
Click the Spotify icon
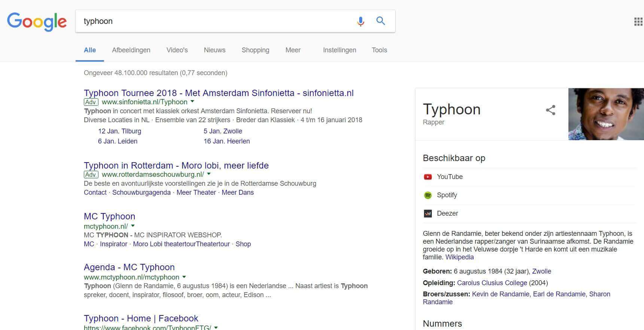(x=428, y=195)
